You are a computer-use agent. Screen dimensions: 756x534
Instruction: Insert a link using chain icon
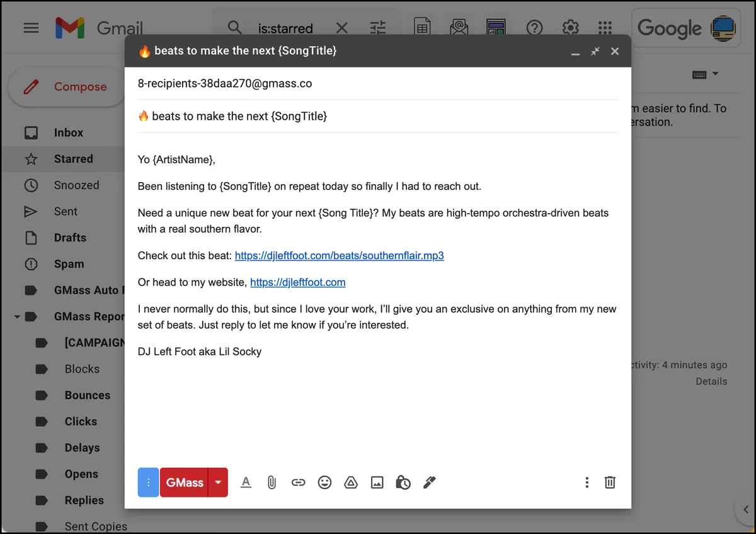(298, 482)
